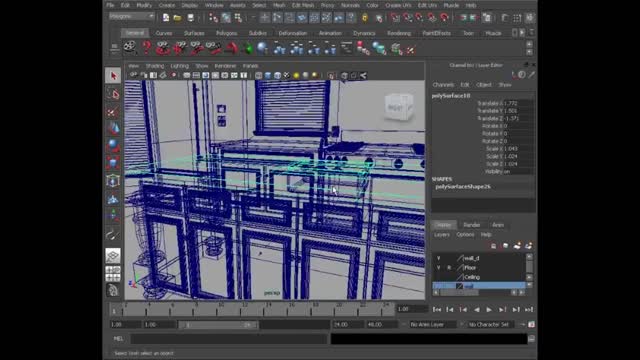Switch to four-view layout
The height and width of the screenshot is (360, 640).
113,273
